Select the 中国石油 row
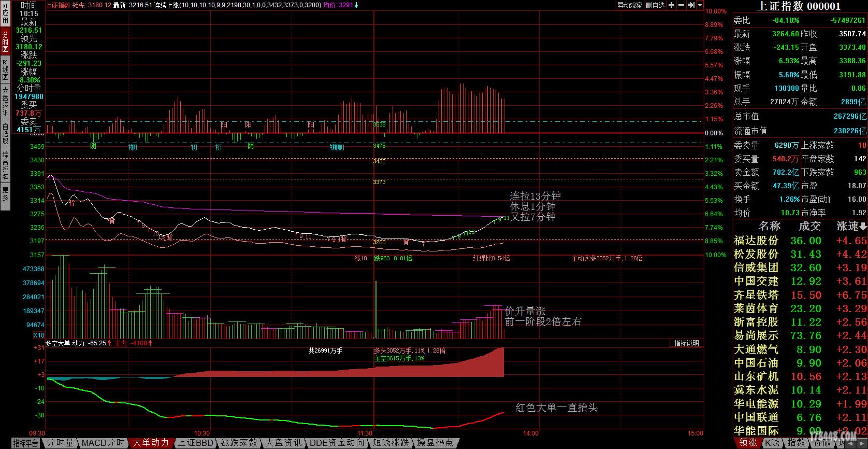Image resolution: width=868 pixels, height=449 pixels. [800, 363]
